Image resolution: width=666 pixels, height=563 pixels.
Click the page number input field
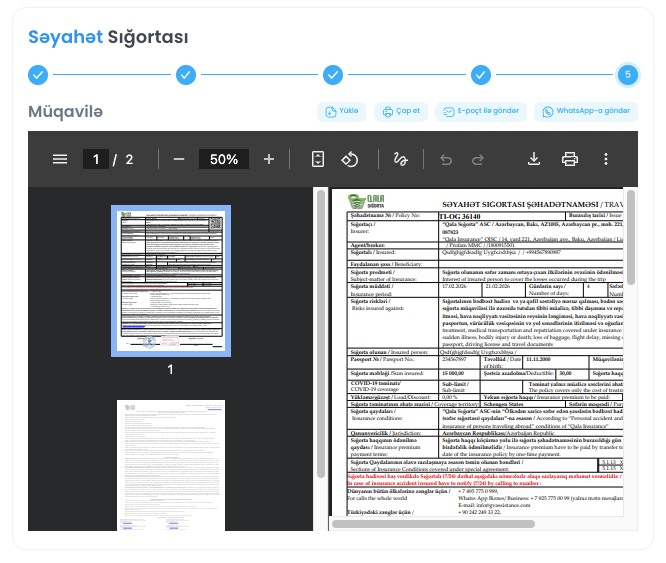coord(96,159)
